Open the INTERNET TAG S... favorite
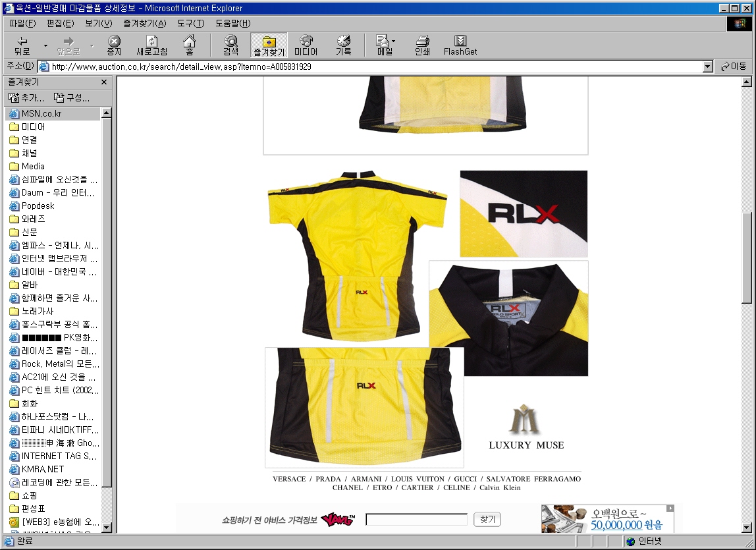This screenshot has height=550, width=756. pyautogui.click(x=53, y=456)
